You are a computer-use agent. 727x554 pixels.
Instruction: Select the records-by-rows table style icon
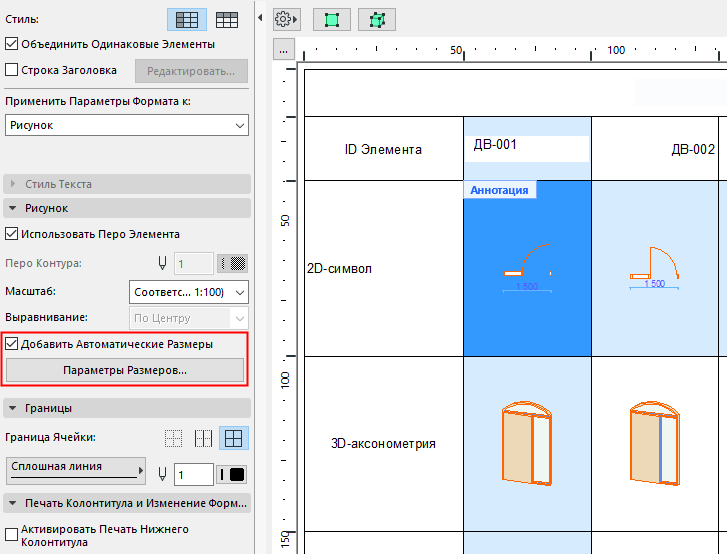[x=187, y=20]
